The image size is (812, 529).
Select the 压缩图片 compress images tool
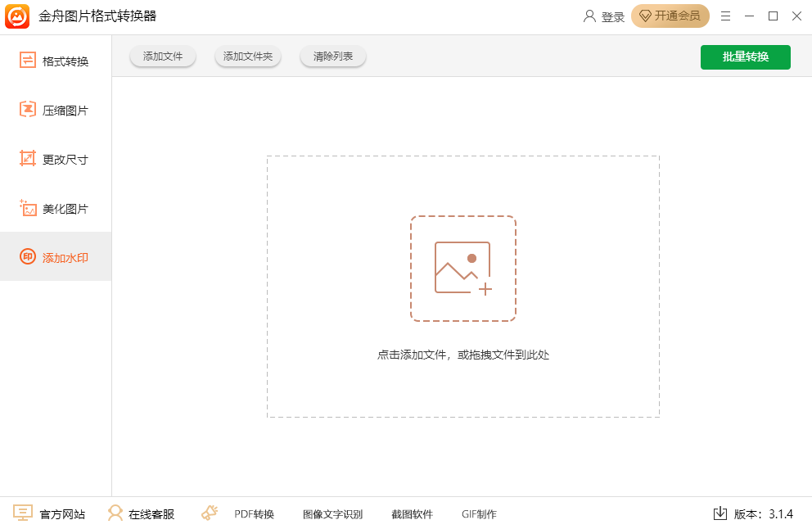(55, 109)
